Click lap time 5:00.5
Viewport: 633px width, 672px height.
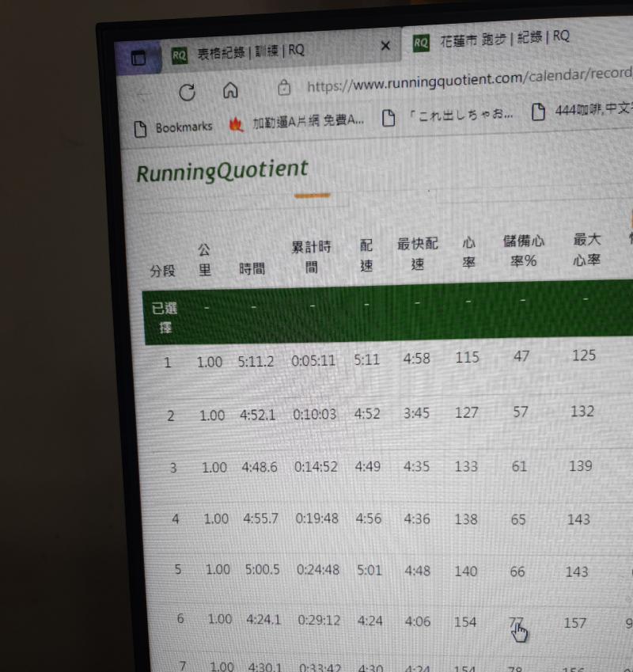click(262, 570)
